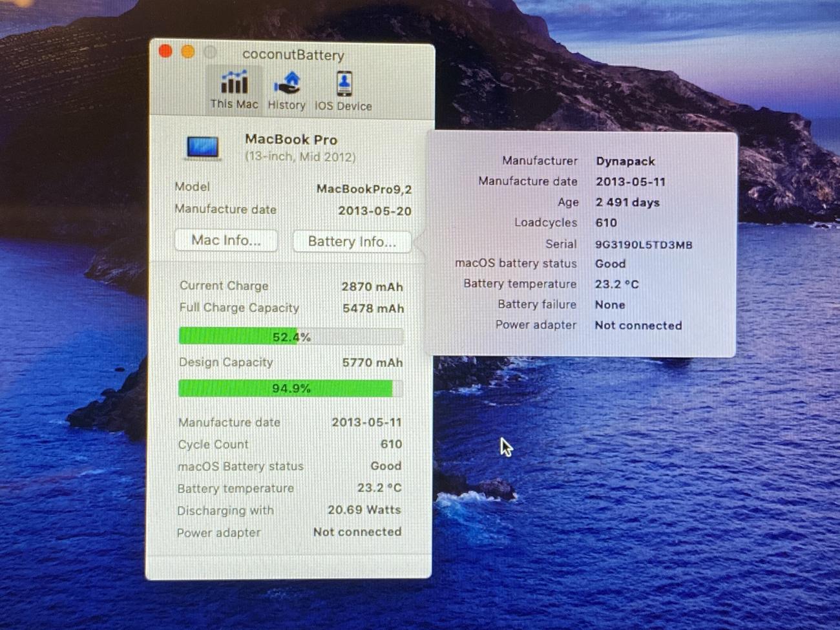Click the 20.69 Watts discharging value
840x630 pixels.
(x=364, y=510)
